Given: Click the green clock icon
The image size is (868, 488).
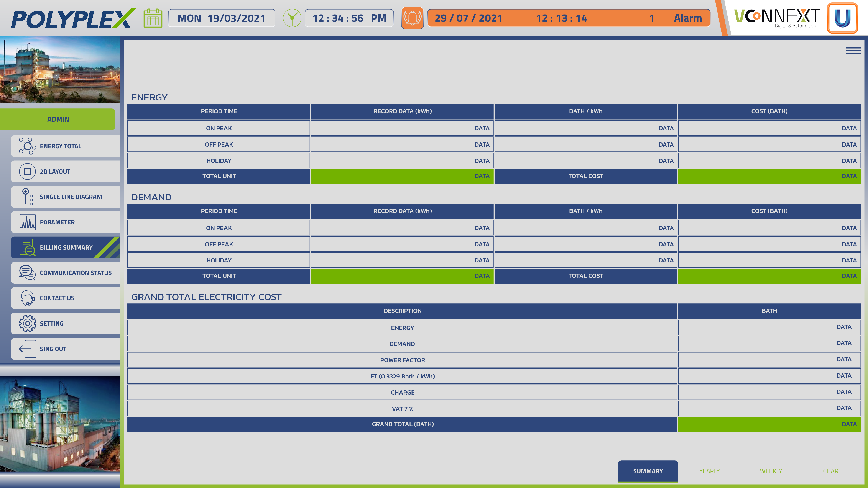Looking at the screenshot, I should [x=292, y=18].
